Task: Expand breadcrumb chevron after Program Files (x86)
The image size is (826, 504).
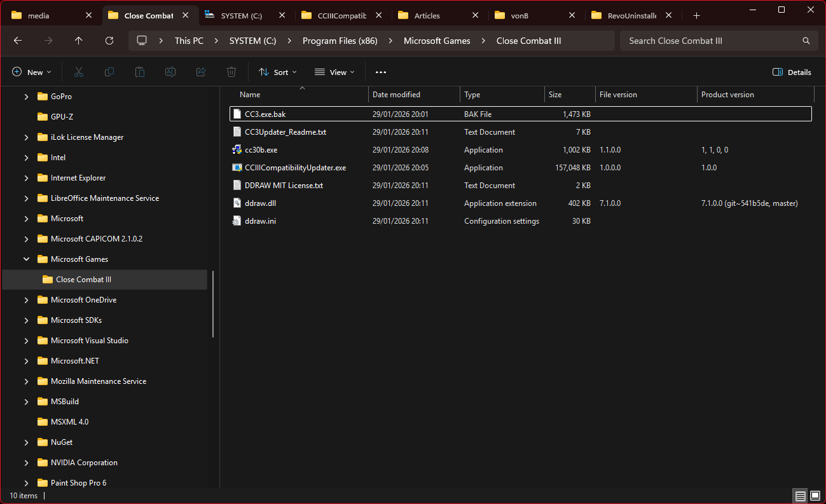Action: coord(390,41)
